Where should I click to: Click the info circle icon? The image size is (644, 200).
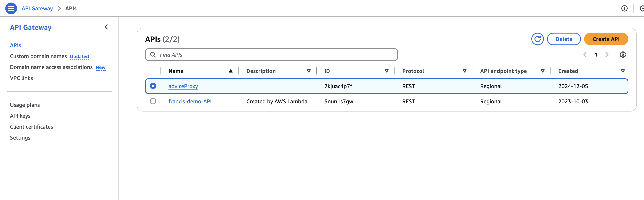click(x=624, y=9)
